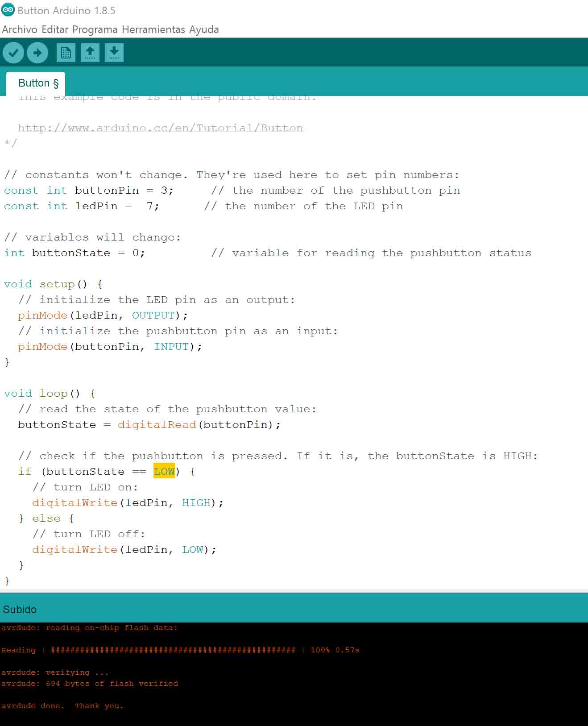Open the Editar menu
This screenshot has height=726, width=588.
point(55,29)
